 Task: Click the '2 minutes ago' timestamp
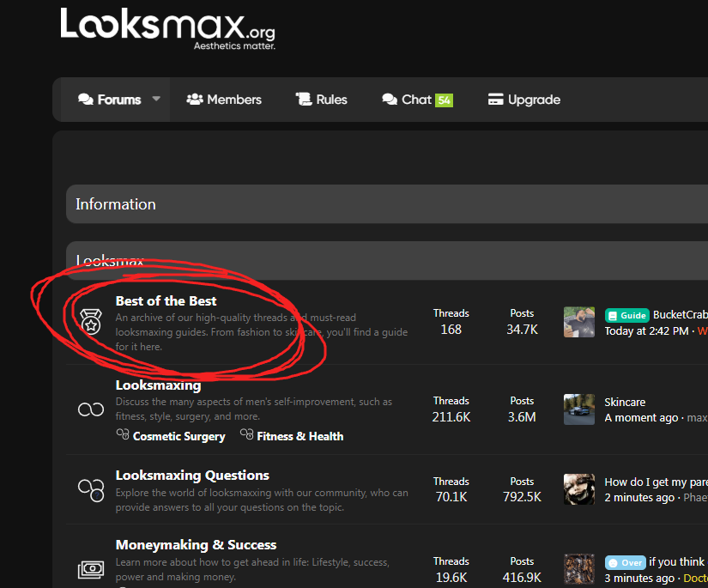pos(639,497)
